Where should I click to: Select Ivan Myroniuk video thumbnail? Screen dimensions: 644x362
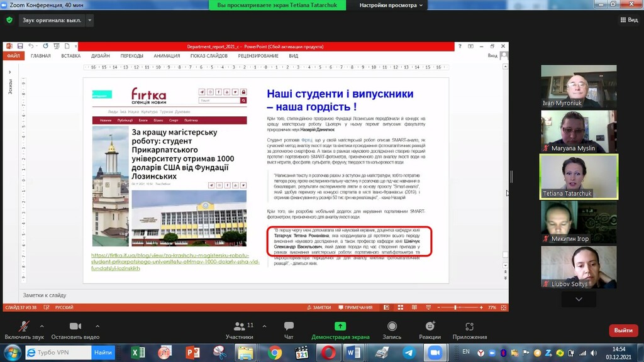coord(579,86)
